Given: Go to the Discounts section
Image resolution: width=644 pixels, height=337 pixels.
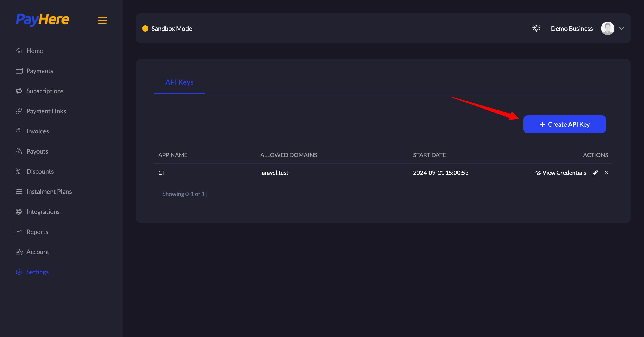Looking at the screenshot, I should click(x=40, y=171).
